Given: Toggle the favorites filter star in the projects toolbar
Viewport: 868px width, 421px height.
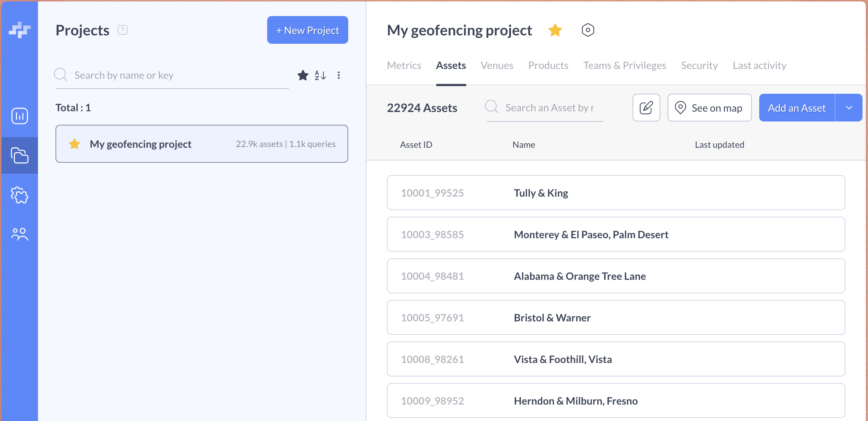Looking at the screenshot, I should [x=303, y=75].
